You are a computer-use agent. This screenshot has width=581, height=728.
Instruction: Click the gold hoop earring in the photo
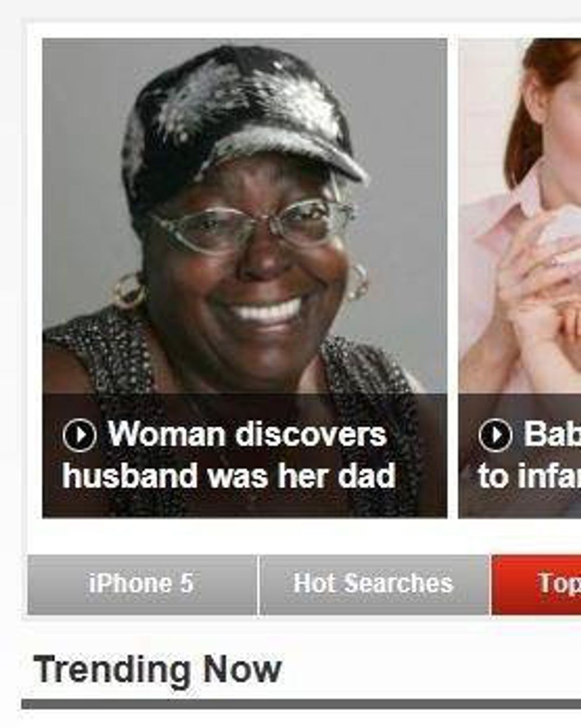click(x=128, y=290)
